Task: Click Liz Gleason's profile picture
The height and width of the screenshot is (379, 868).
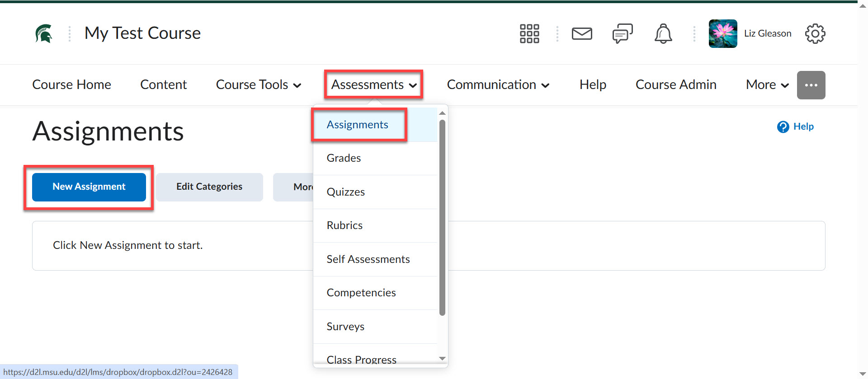Action: [722, 33]
